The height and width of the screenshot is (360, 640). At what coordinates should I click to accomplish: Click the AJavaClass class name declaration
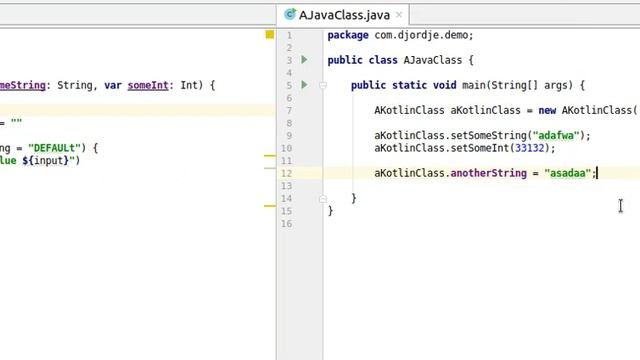[x=433, y=60]
